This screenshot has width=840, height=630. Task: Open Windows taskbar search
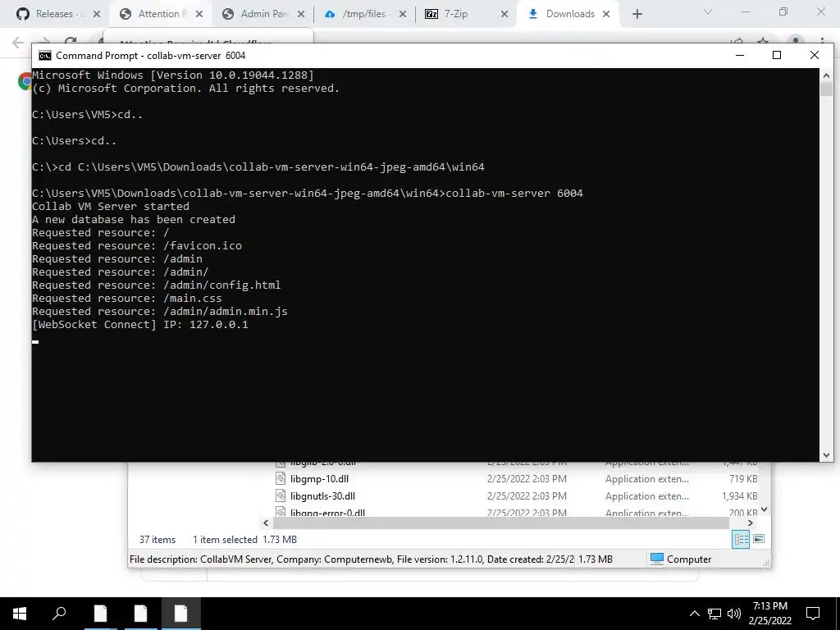click(x=59, y=614)
